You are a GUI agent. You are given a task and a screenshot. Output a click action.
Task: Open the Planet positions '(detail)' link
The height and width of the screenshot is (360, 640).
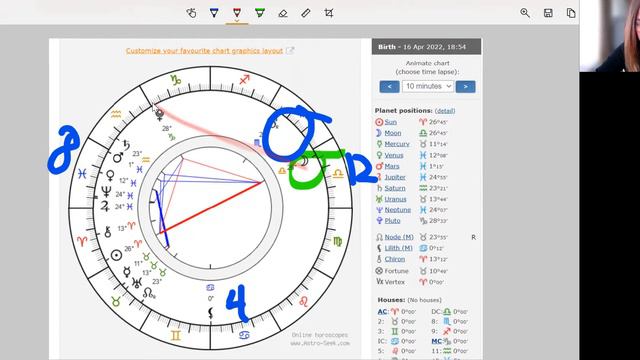coord(445,111)
